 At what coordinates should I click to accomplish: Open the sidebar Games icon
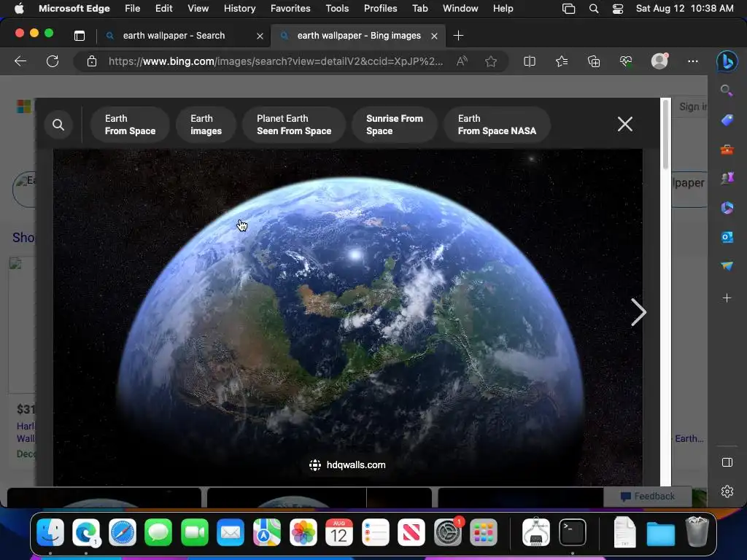click(727, 178)
